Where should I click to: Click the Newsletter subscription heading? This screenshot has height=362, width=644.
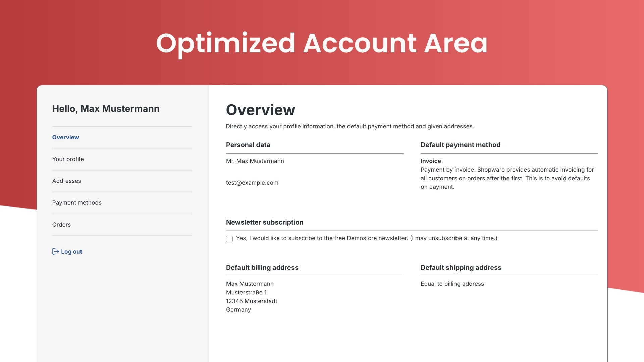coord(265,222)
